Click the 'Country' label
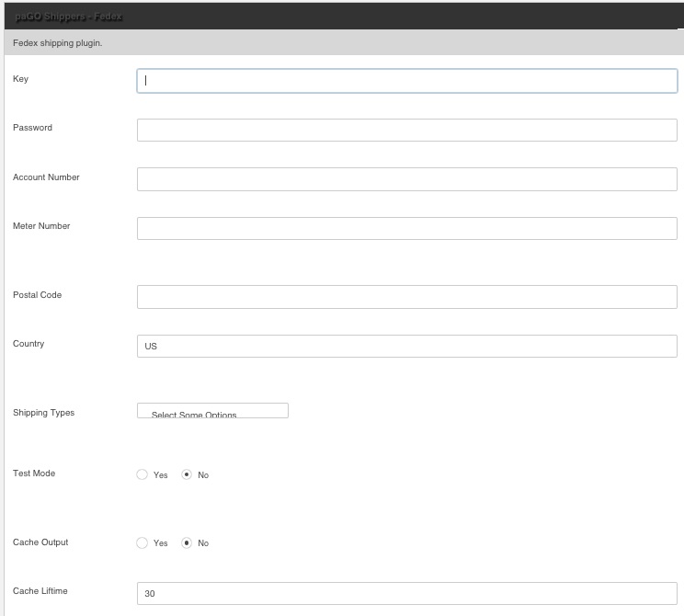 pos(28,344)
